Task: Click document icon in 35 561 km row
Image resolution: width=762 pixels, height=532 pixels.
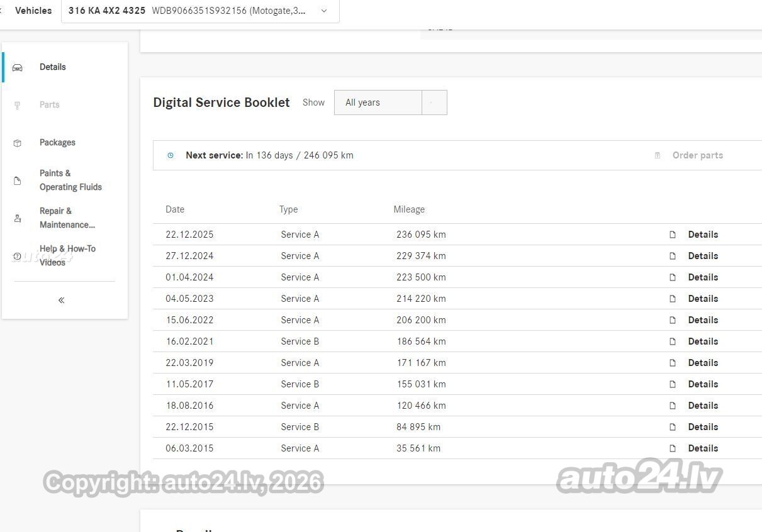Action: pyautogui.click(x=673, y=448)
